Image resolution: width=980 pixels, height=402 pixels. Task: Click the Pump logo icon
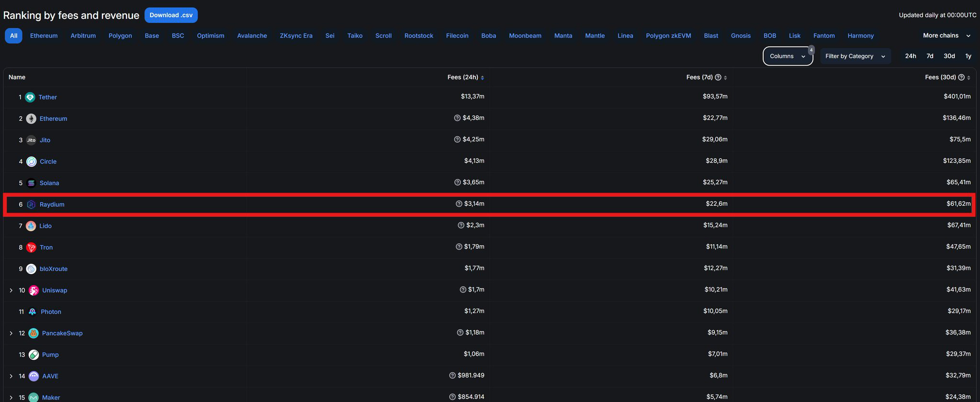34,355
